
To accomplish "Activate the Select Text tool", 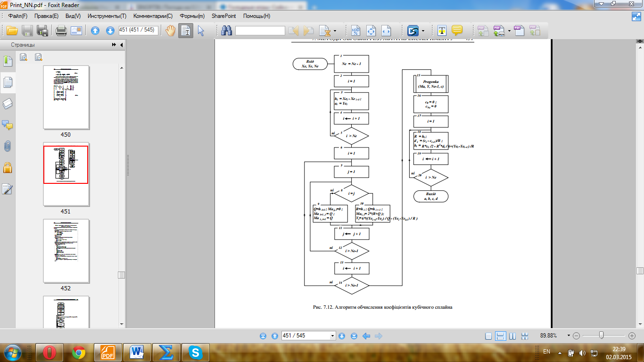I will [186, 31].
